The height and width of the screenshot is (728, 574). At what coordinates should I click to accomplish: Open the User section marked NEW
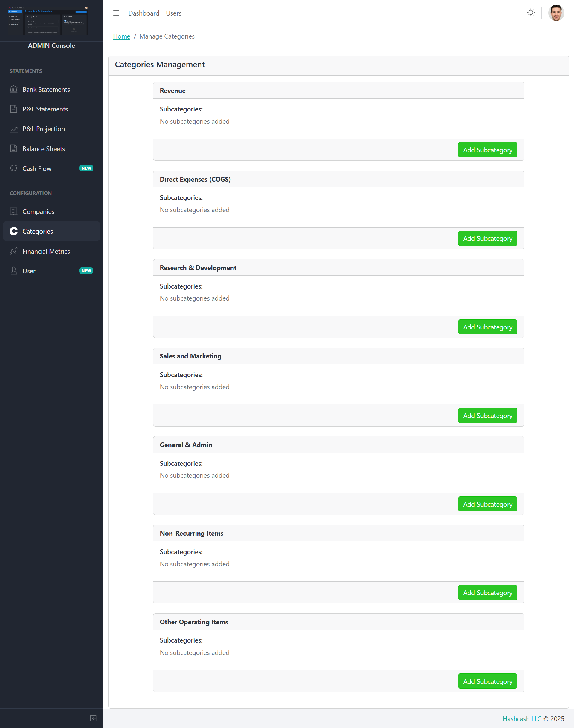click(x=29, y=271)
